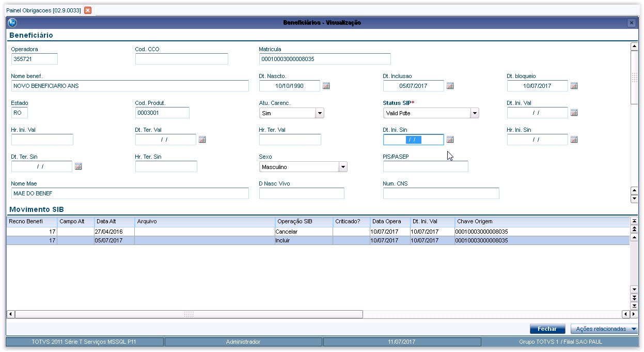The height and width of the screenshot is (352, 644).
Task: Jump to first row in Movimento SIB grid
Action: [634, 221]
